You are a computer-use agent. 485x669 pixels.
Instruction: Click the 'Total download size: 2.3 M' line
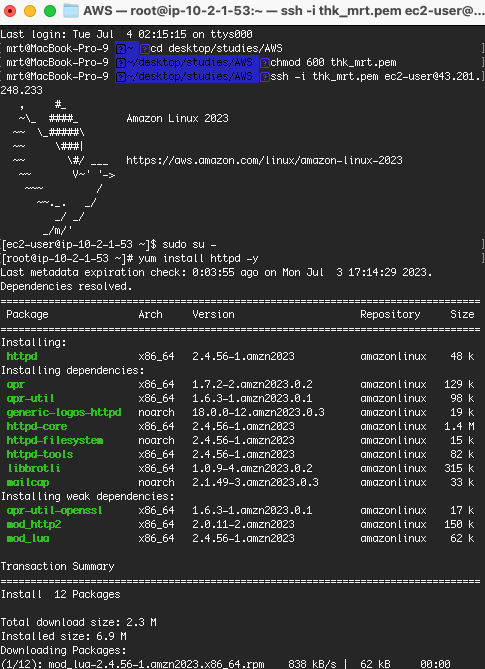click(78, 622)
